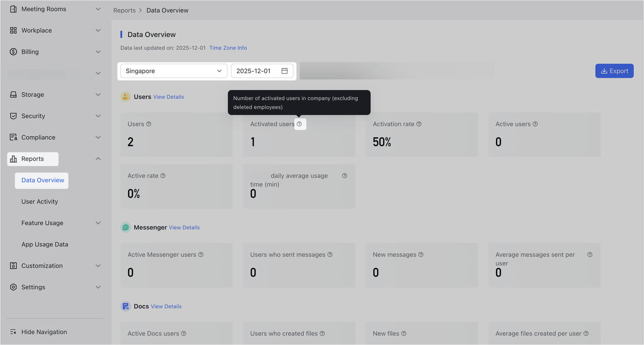Expand the Meeting Rooms chevron
The image size is (644, 345).
click(x=98, y=9)
